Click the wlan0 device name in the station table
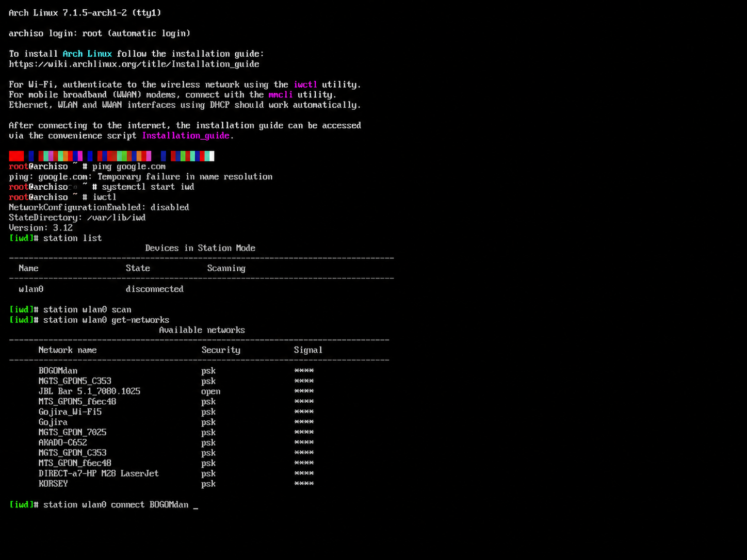747x560 pixels. click(31, 289)
